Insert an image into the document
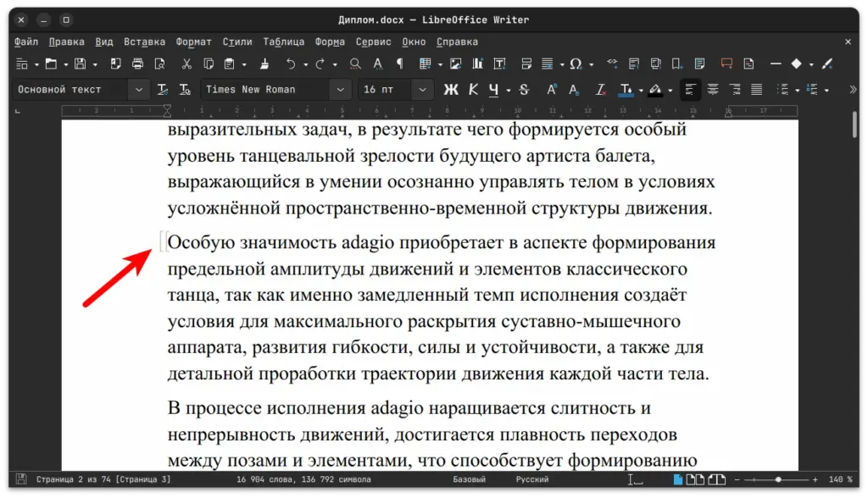 [455, 64]
